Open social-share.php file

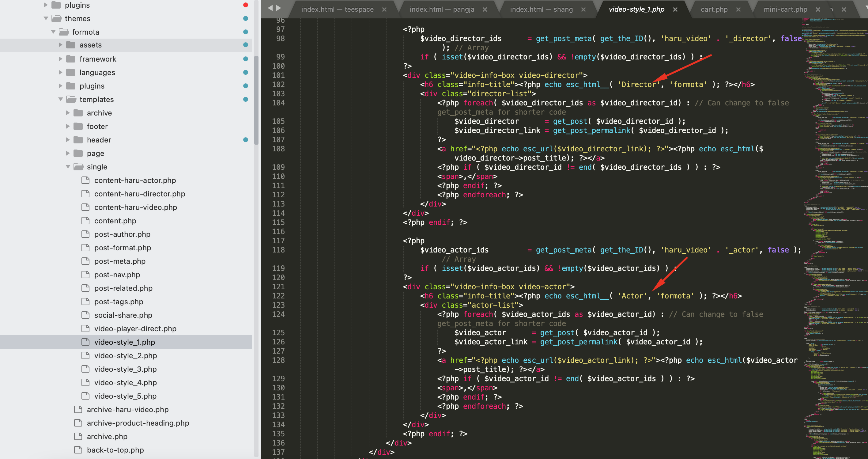coord(123,315)
